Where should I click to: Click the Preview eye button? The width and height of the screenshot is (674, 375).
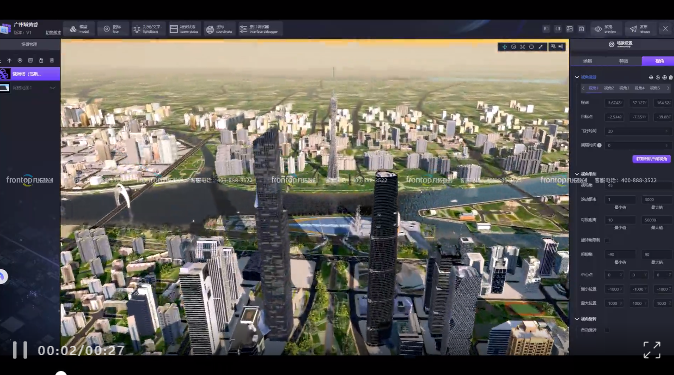click(x=606, y=29)
